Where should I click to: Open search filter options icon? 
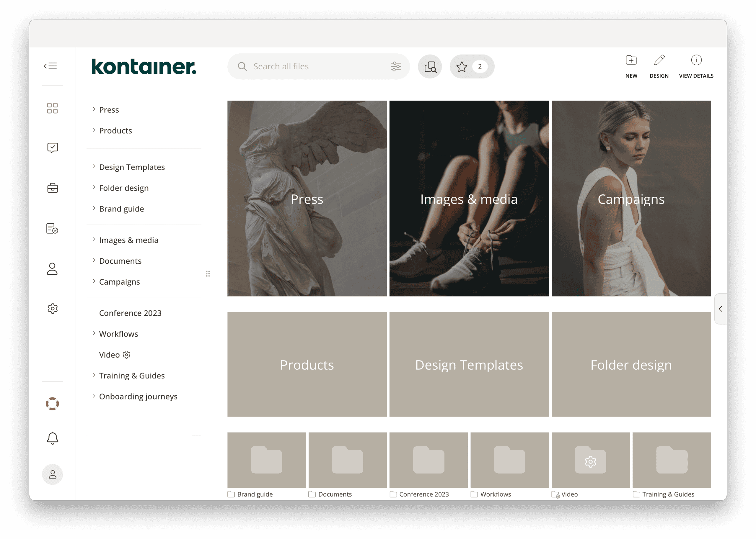coord(396,66)
